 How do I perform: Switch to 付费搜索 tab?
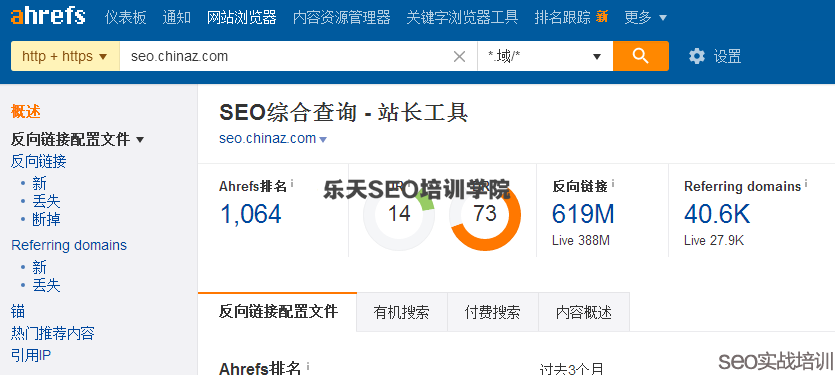(493, 312)
